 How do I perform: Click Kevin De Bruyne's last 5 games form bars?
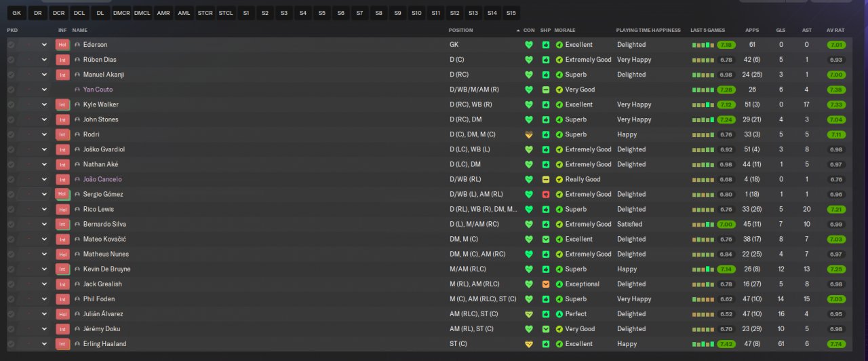tap(703, 269)
